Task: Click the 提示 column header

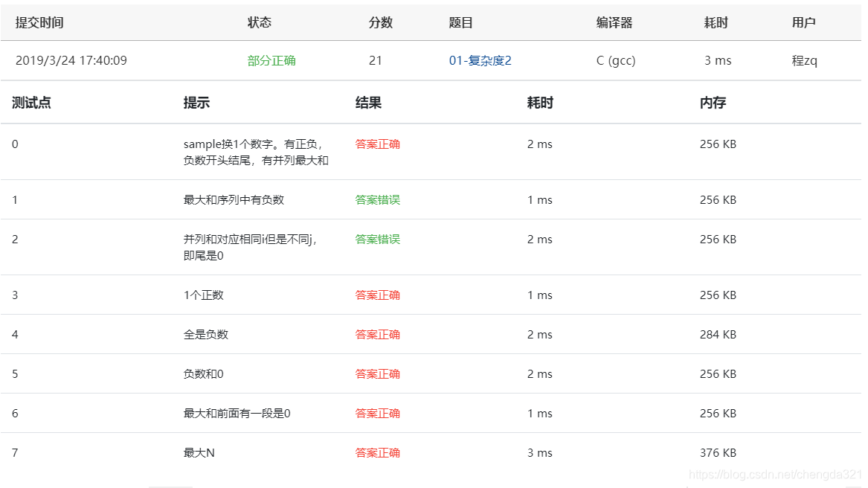Action: pos(196,103)
